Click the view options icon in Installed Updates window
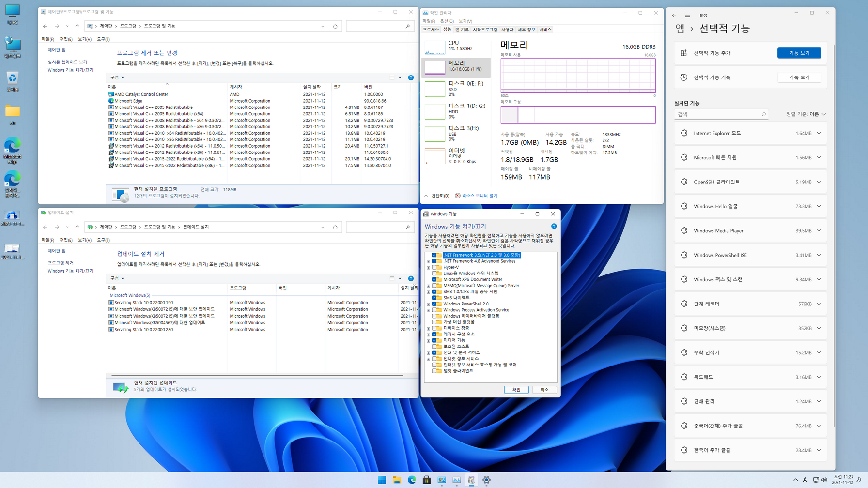Image resolution: width=868 pixels, height=488 pixels. pos(392,278)
